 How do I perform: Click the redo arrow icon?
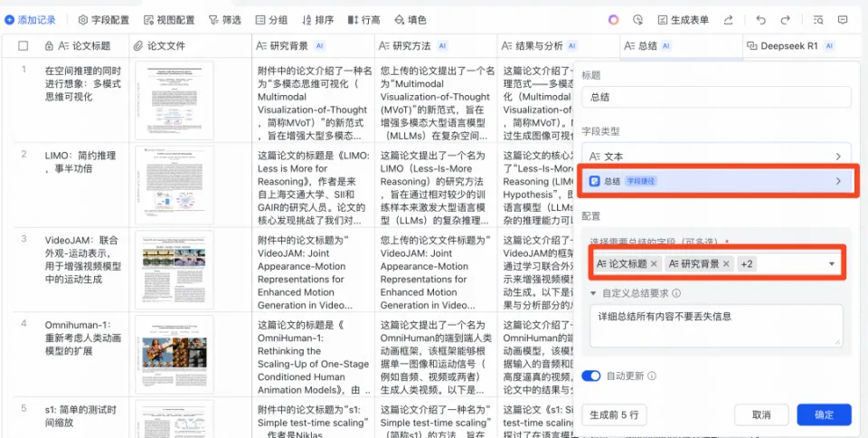785,20
